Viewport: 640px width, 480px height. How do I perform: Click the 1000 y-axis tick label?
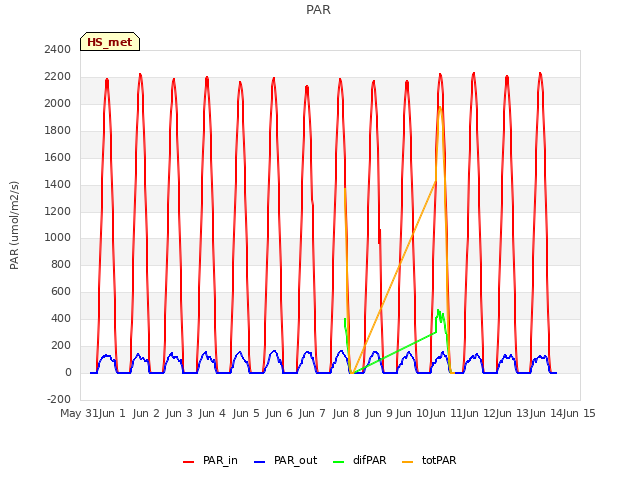[x=58, y=238]
